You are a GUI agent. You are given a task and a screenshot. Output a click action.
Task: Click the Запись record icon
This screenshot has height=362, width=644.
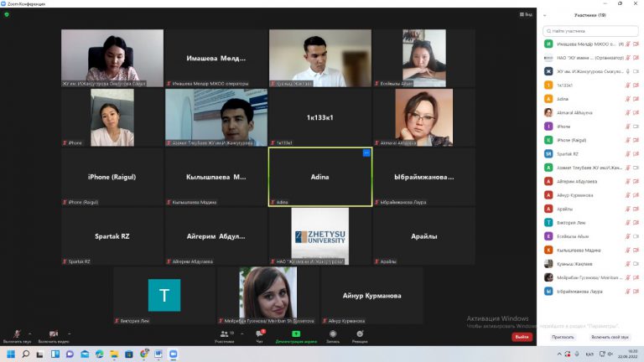333,334
